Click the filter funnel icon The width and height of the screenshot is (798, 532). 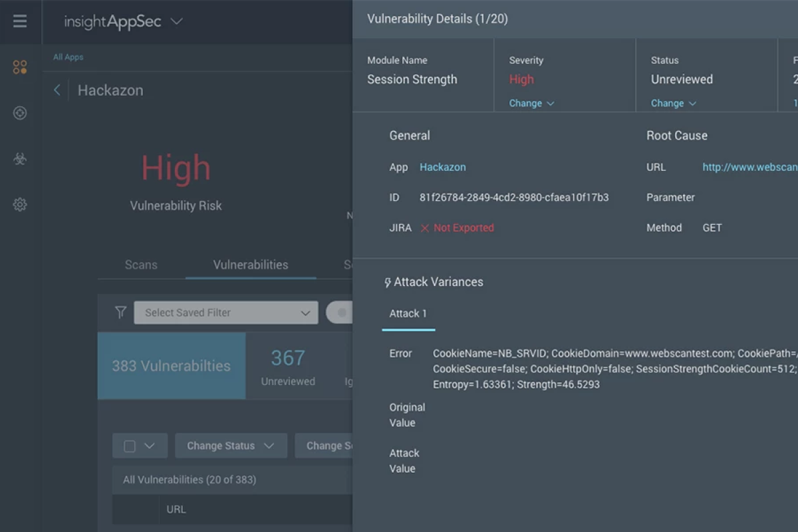coord(120,313)
